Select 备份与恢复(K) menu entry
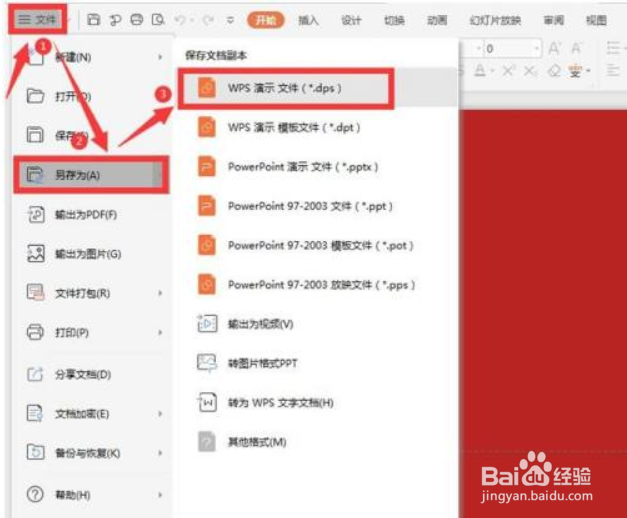 pyautogui.click(x=94, y=453)
